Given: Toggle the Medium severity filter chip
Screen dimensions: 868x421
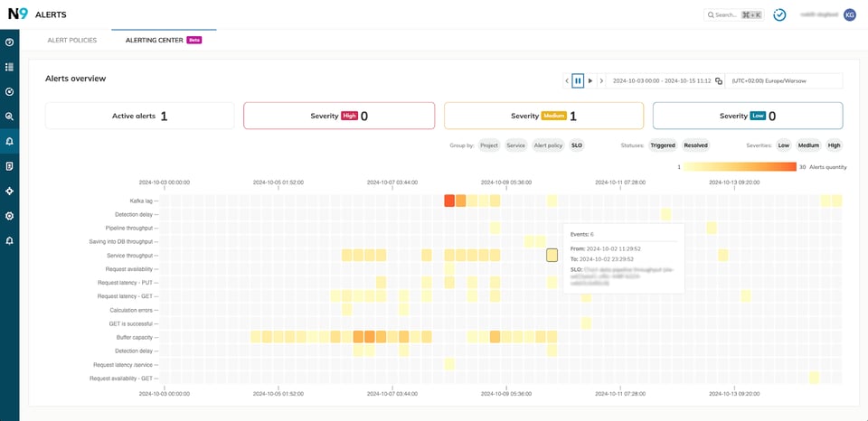Looking at the screenshot, I should [808, 145].
